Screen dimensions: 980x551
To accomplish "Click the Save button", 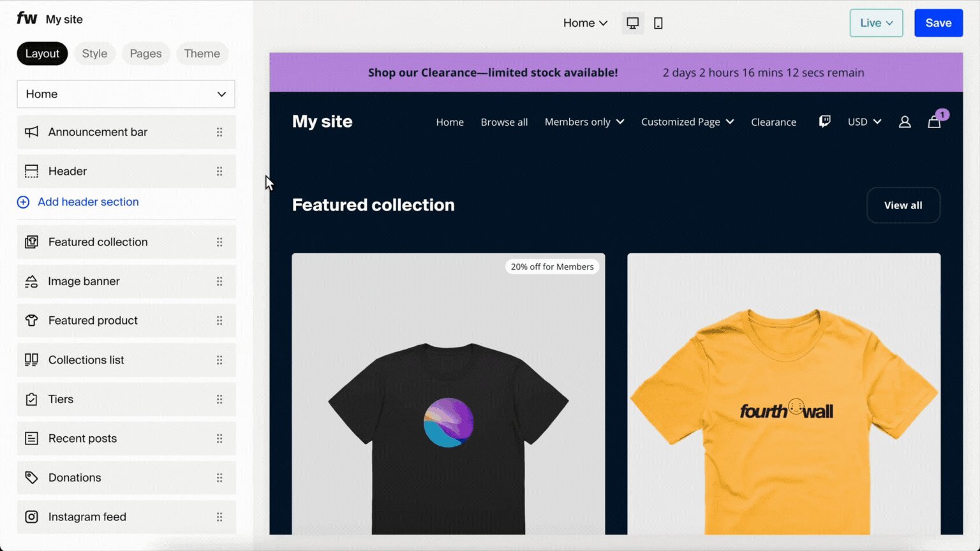I will click(x=938, y=23).
